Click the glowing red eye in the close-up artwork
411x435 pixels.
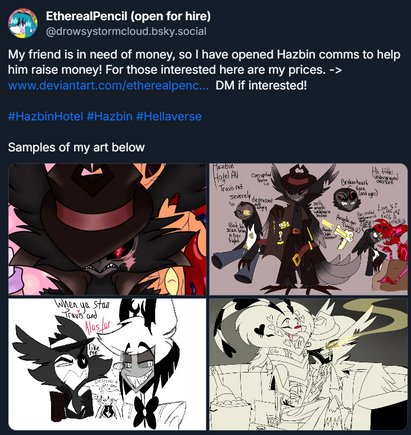(123, 250)
